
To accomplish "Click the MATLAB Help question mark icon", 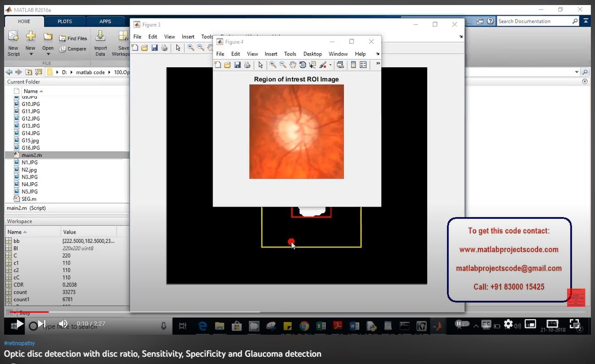I will pos(490,21).
